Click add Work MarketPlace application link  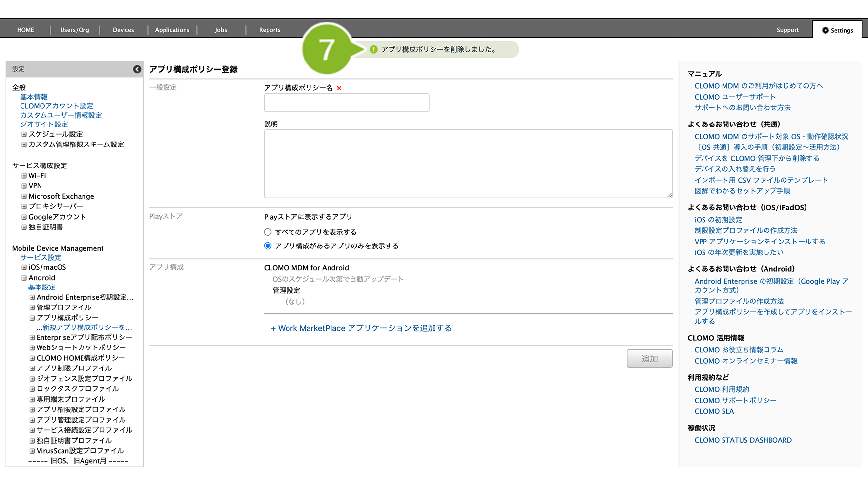pyautogui.click(x=361, y=328)
